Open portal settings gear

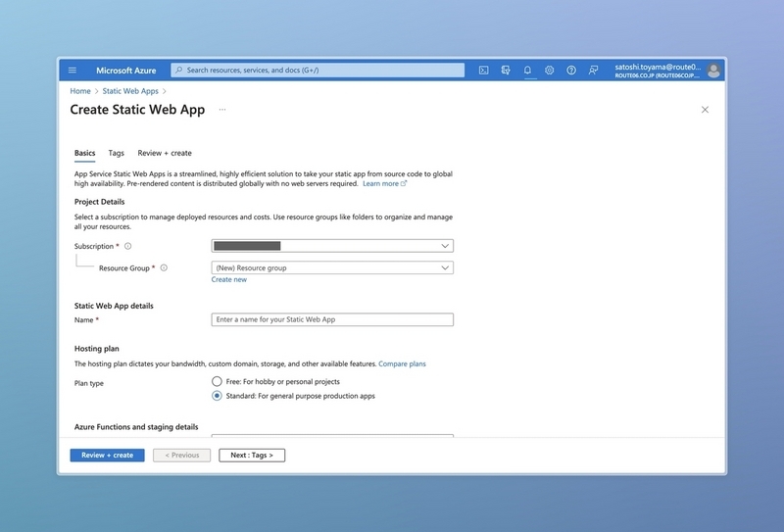pos(550,70)
